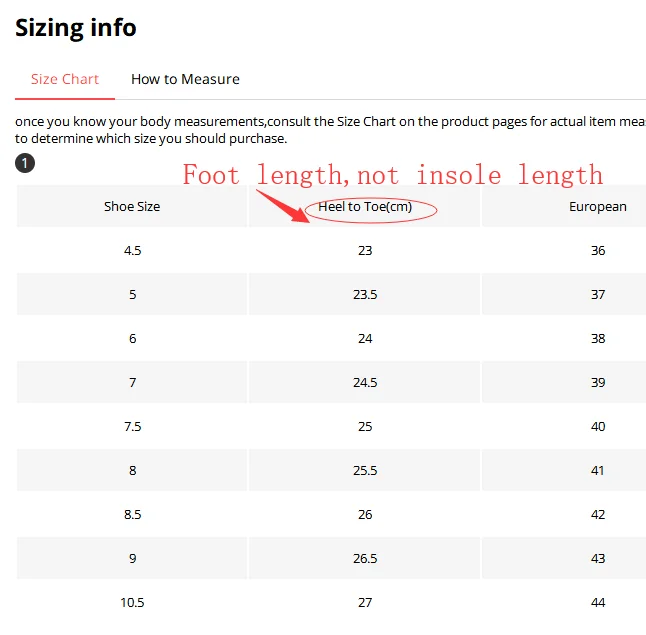The width and height of the screenshot is (646, 635).
Task: Click European size 38 cell
Action: (x=598, y=338)
